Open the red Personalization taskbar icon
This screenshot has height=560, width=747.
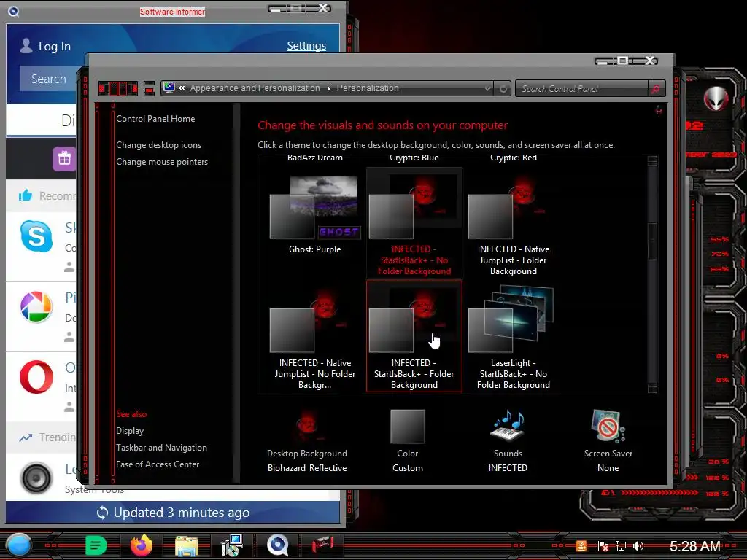[x=322, y=544]
